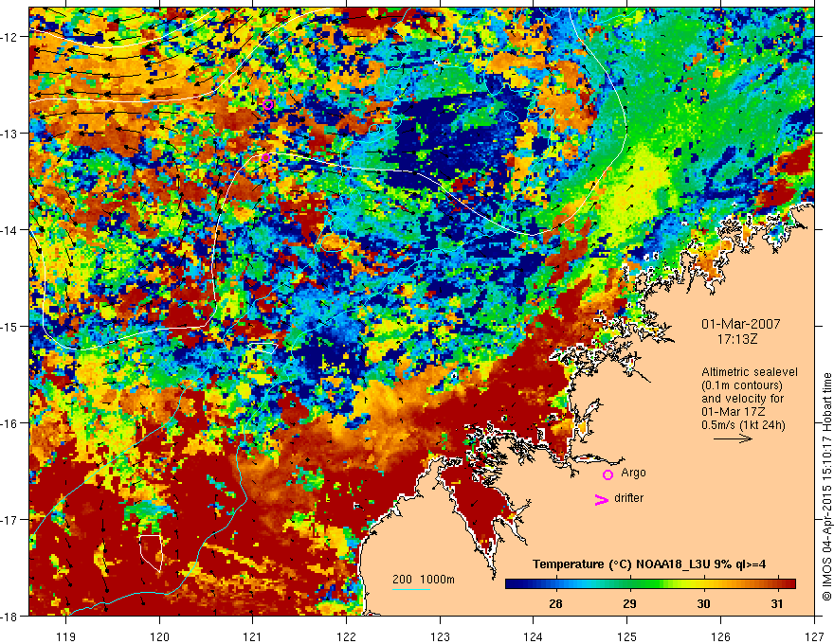Click the '123' longitude axis label
Image resolution: width=834 pixels, height=644 pixels.
pos(440,636)
